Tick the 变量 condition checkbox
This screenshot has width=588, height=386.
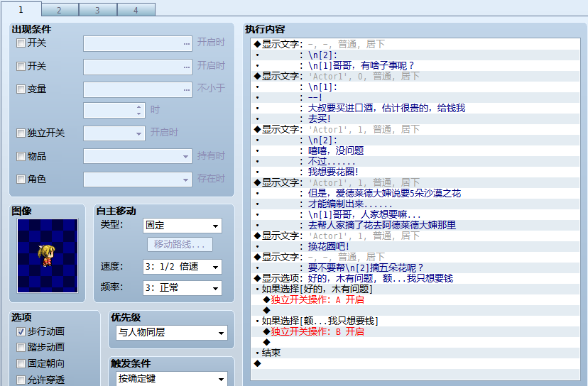tap(21, 89)
